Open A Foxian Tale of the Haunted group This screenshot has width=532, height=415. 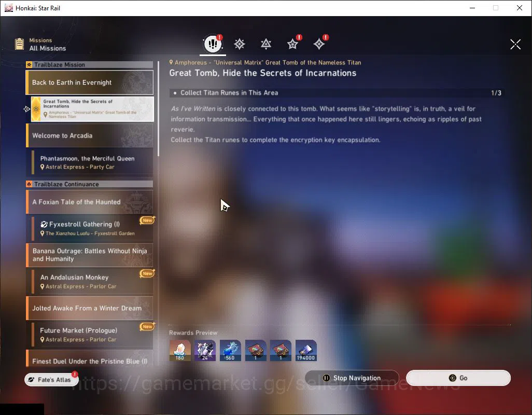90,202
